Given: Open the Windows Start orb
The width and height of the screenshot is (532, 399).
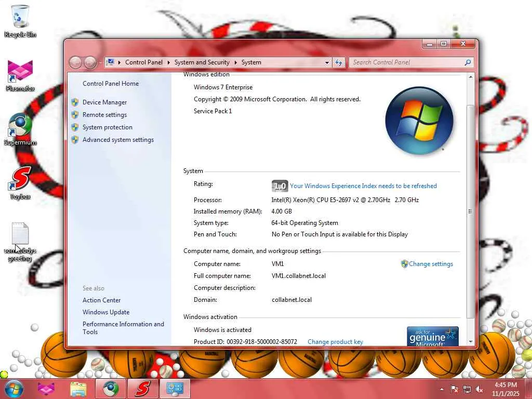Looking at the screenshot, I should point(14,389).
